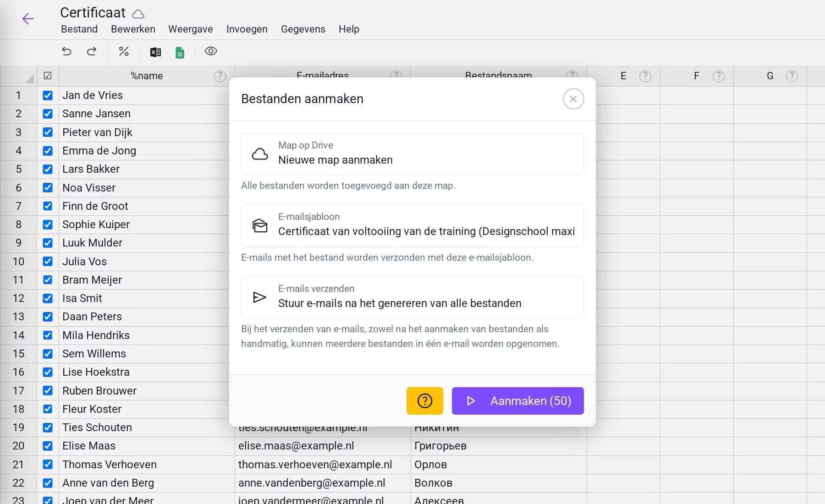The image size is (825, 504).
Task: Click the eye preview icon
Action: [210, 51]
